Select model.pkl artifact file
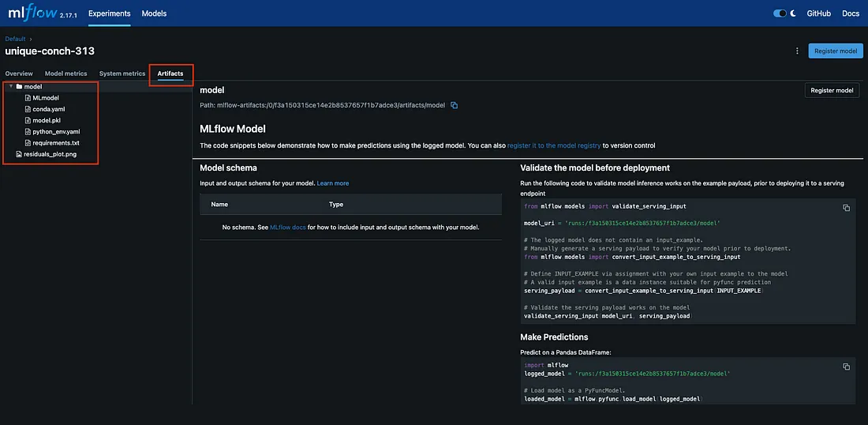The image size is (868, 425). (47, 120)
